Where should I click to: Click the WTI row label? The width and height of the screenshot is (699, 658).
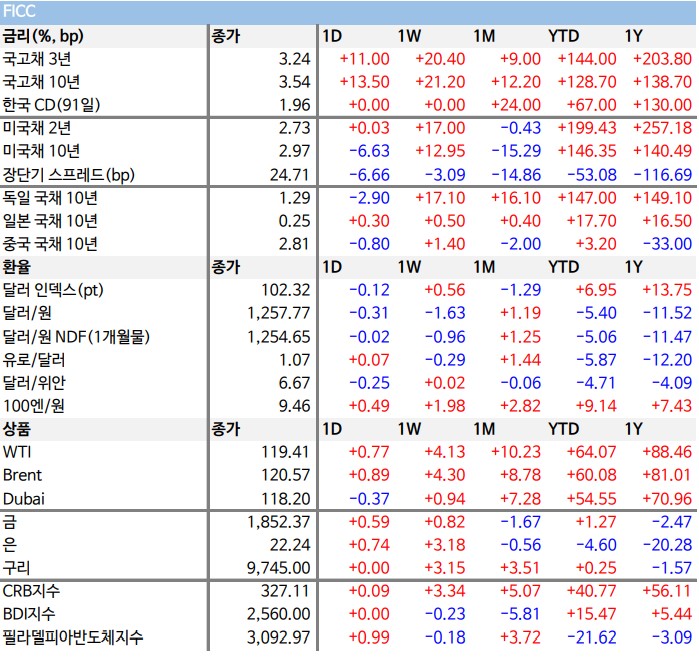(17, 452)
